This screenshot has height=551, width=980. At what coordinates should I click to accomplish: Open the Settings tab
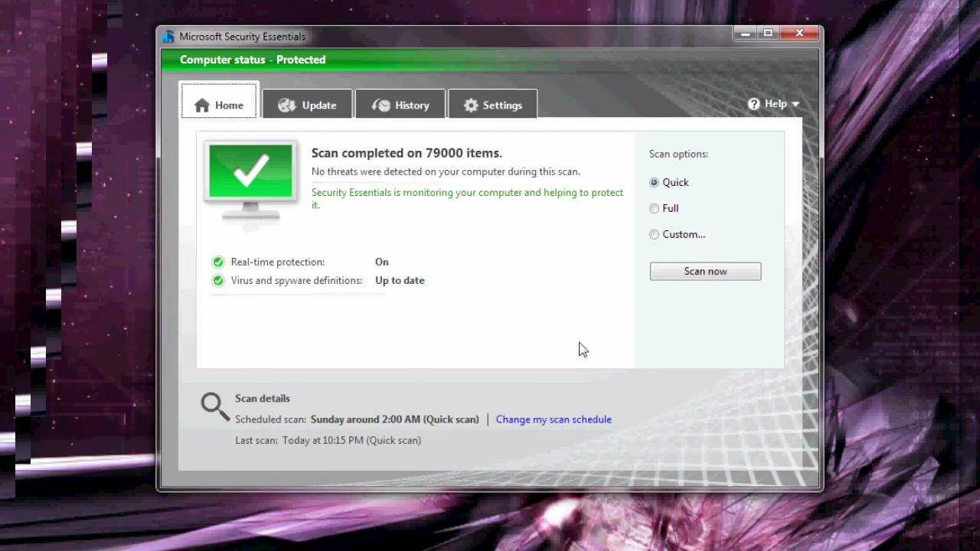point(492,104)
